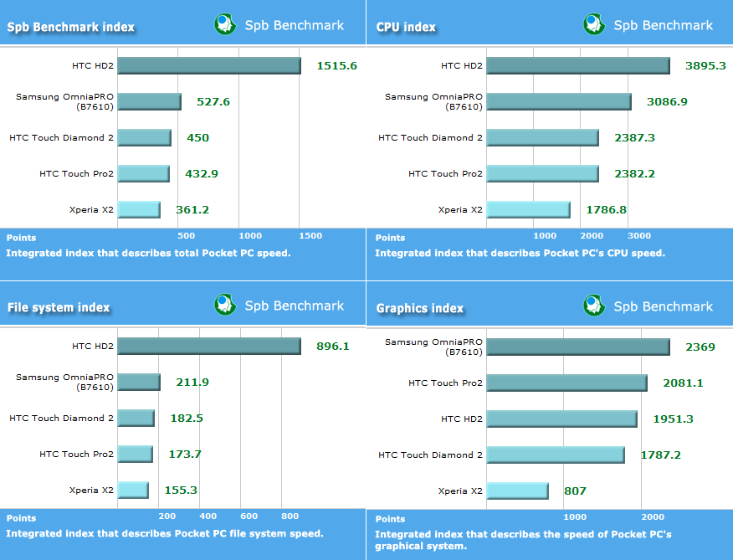This screenshot has height=560, width=733.
Task: Click "HTC Touch Diamond 2" label in Graphics index chart
Action: pyautogui.click(x=430, y=455)
